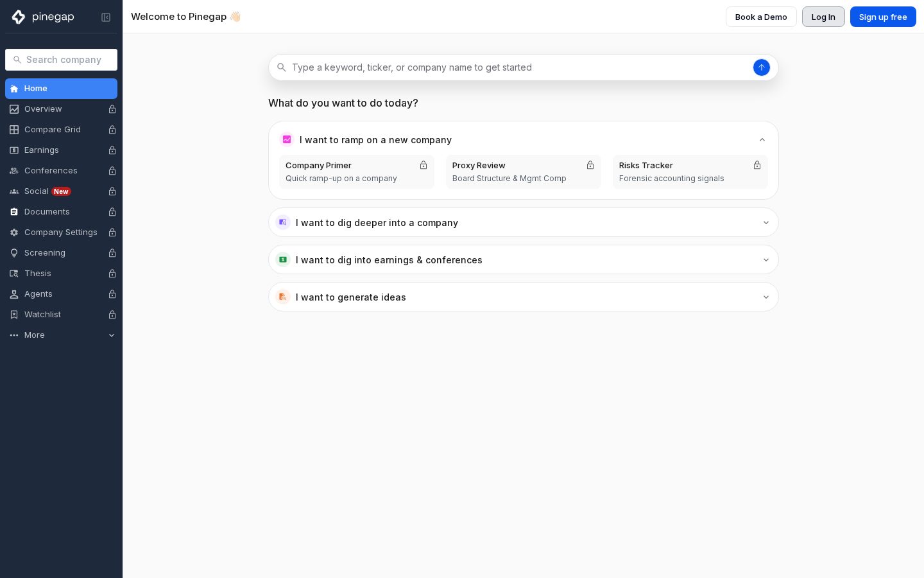This screenshot has height=578, width=924.
Task: Expand the dig deeper into a company section
Action: 766,223
